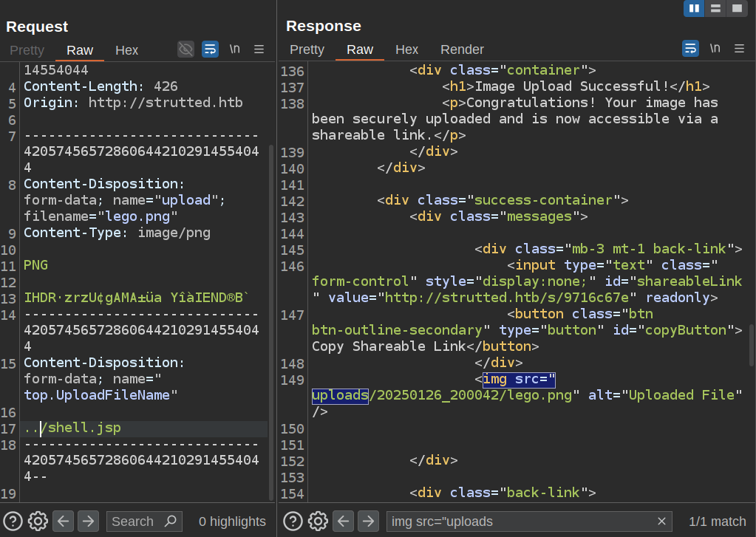This screenshot has width=756, height=537.
Task: Toggle line wrap icon in Request panel
Action: pyautogui.click(x=210, y=49)
